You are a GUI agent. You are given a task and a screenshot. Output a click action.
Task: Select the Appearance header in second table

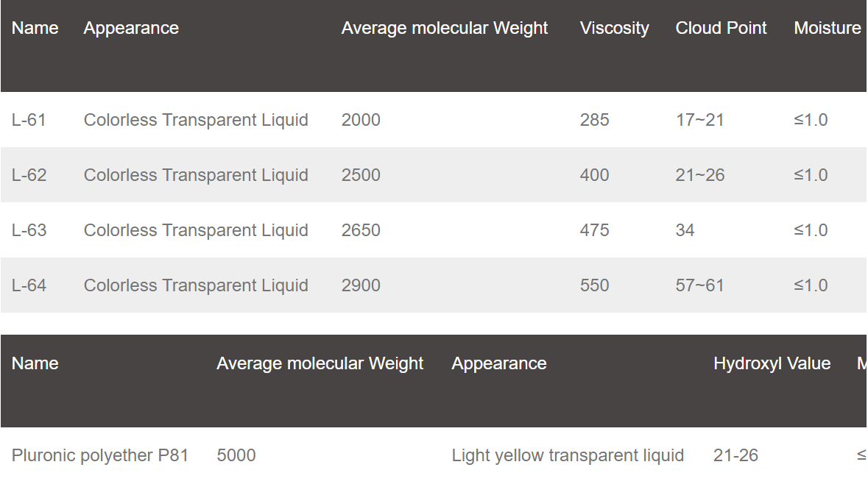click(x=499, y=363)
